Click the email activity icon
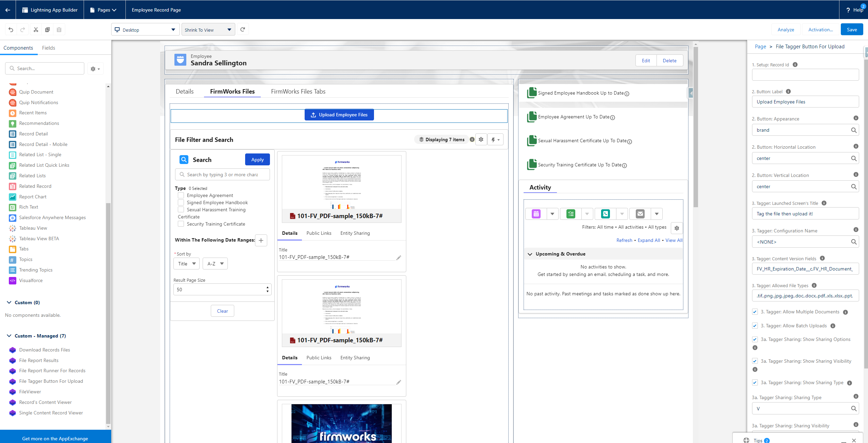This screenshot has width=868, height=443. (640, 214)
